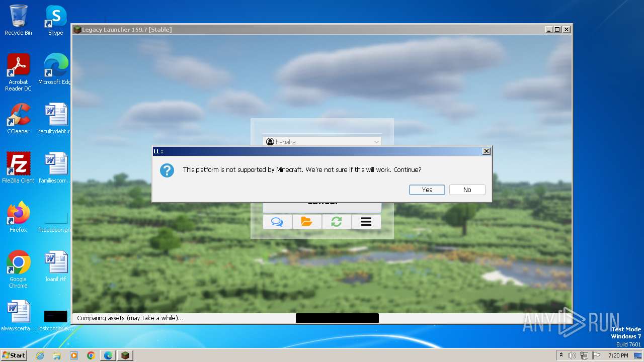Open the game folder icon
Viewport: 644px width, 362px height.
point(306,222)
